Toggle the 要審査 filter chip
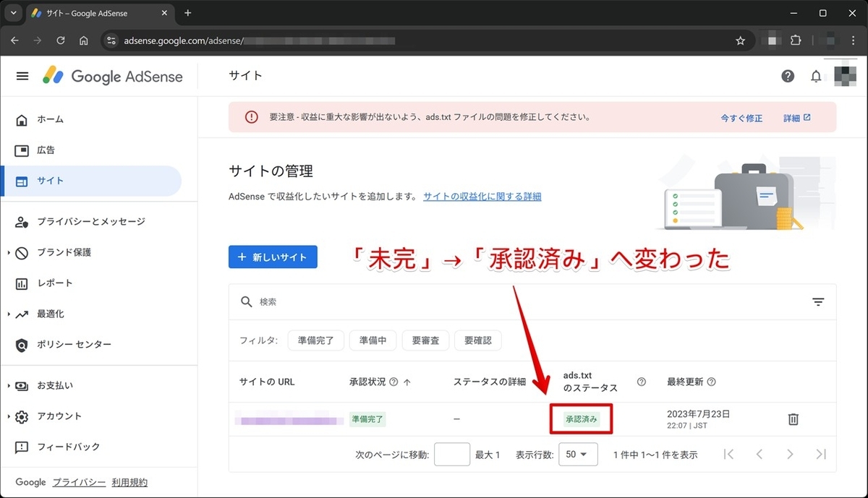 tap(426, 340)
